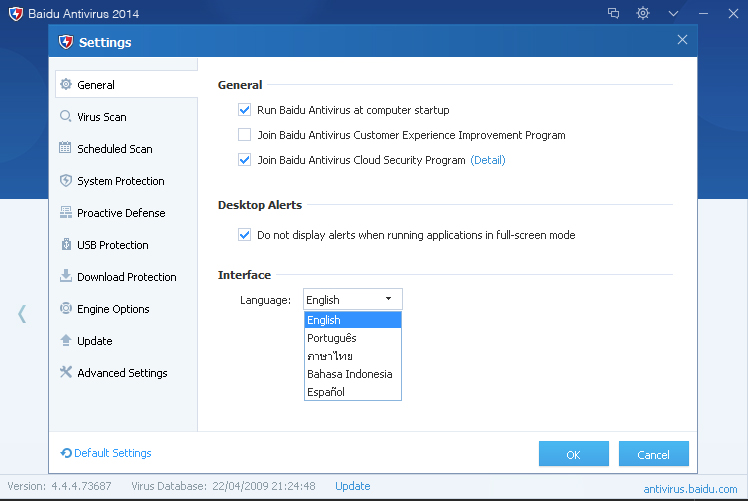Uncheck Join Baidu Antivirus Cloud Security Program
Screen dimensions: 748x501
click(x=244, y=160)
